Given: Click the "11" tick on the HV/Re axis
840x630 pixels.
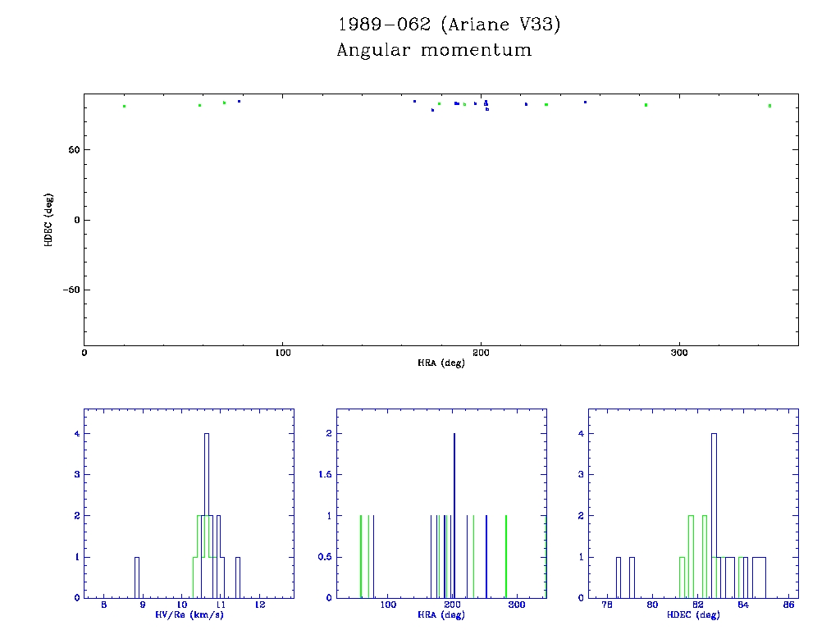Looking at the screenshot, I should [x=221, y=605].
